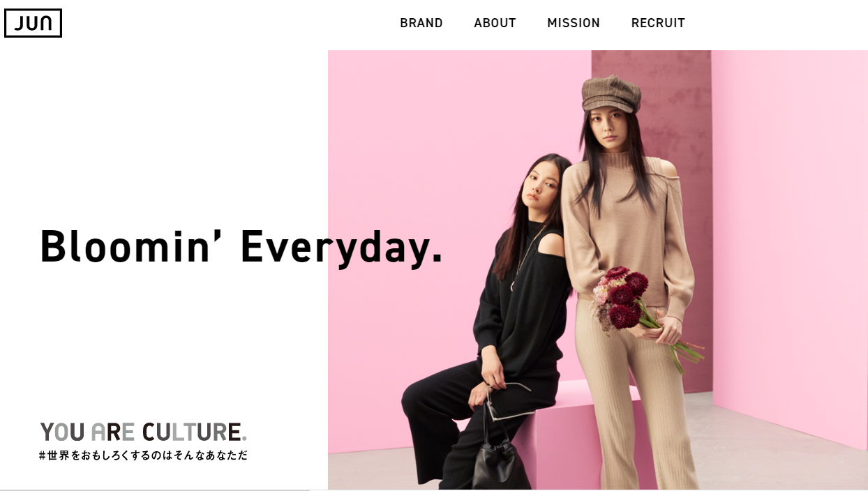Image resolution: width=868 pixels, height=491 pixels.
Task: Click the Bloomin' Everyday headline
Action: [241, 247]
